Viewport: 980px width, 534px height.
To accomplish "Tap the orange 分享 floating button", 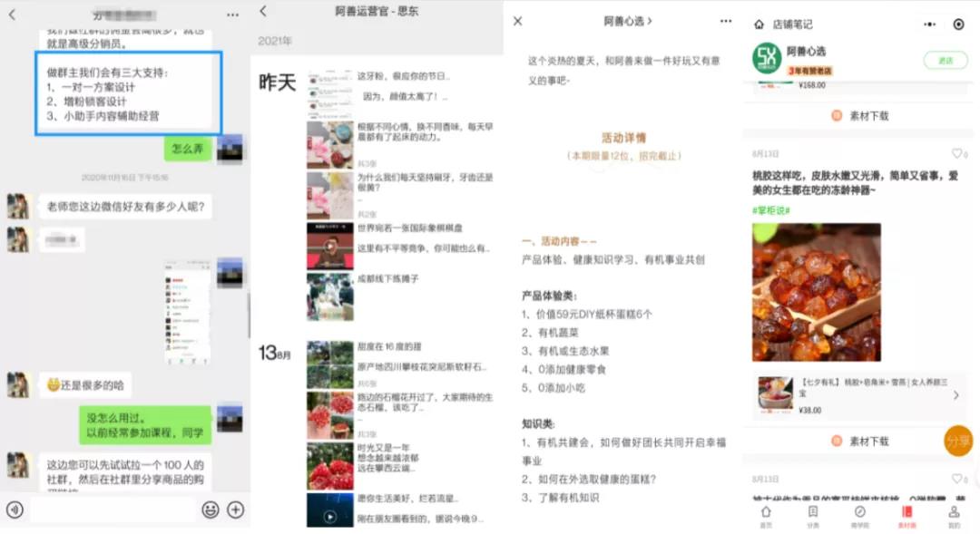I will [958, 441].
